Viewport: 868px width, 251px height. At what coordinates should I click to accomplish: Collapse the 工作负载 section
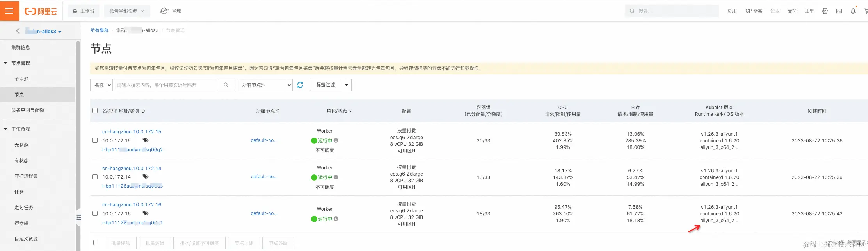pyautogui.click(x=5, y=129)
